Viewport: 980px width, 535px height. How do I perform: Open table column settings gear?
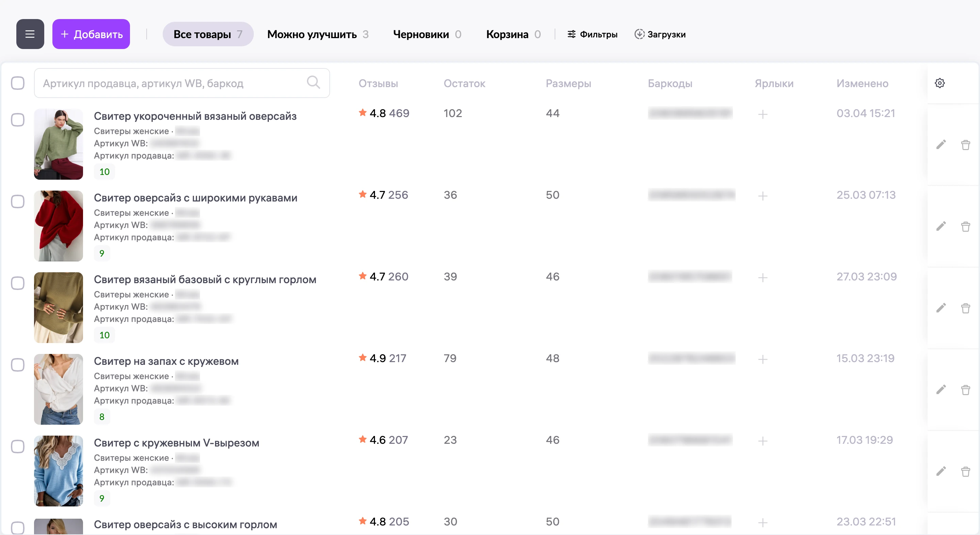940,83
